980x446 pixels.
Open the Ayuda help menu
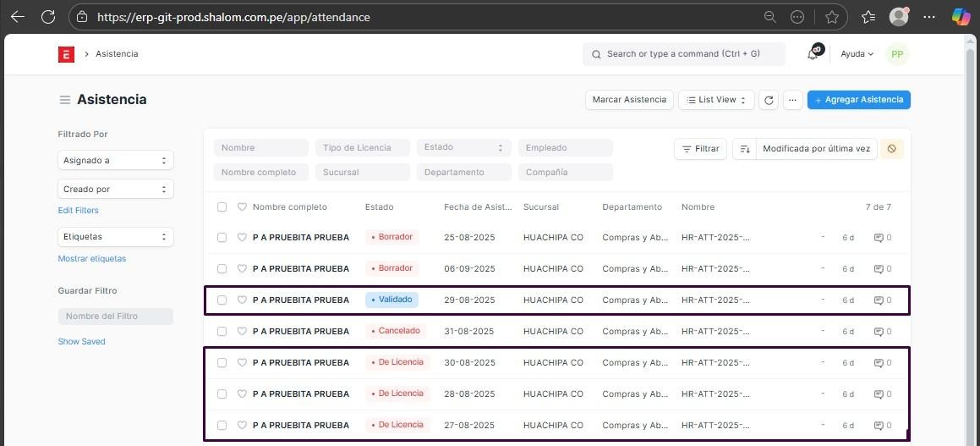tap(857, 54)
